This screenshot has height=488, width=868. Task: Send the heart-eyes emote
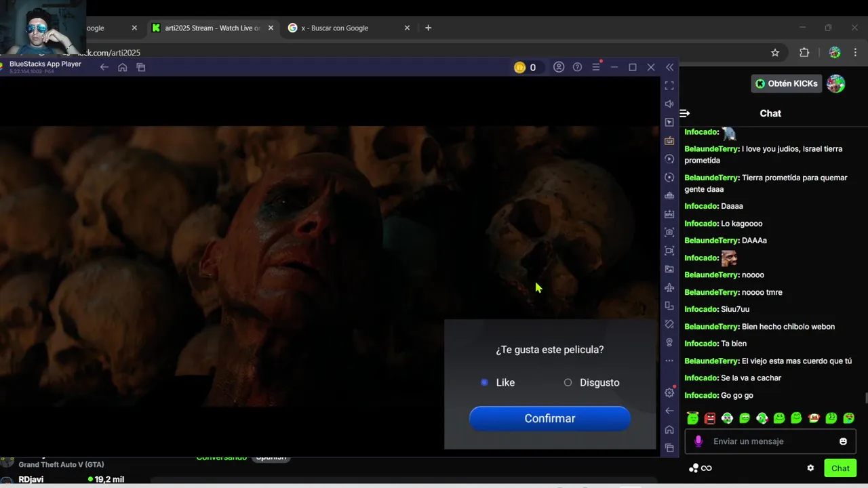pyautogui.click(x=849, y=418)
